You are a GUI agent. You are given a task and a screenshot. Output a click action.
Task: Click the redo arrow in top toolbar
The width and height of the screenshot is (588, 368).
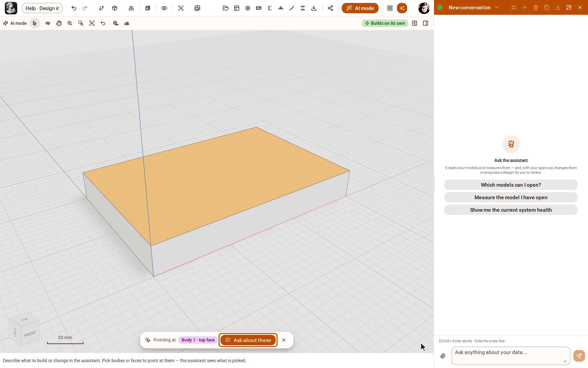tap(85, 8)
